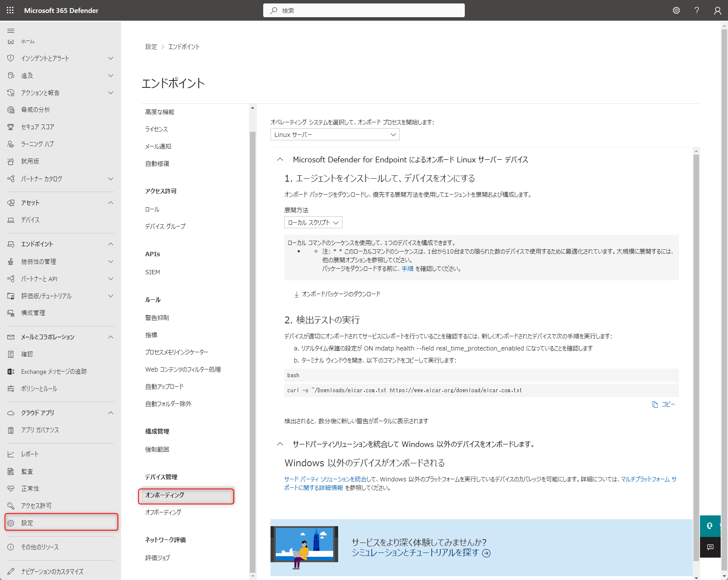This screenshot has width=728, height=580.
Task: Click the tutorial banner illustration thumbnail
Action: click(x=305, y=547)
